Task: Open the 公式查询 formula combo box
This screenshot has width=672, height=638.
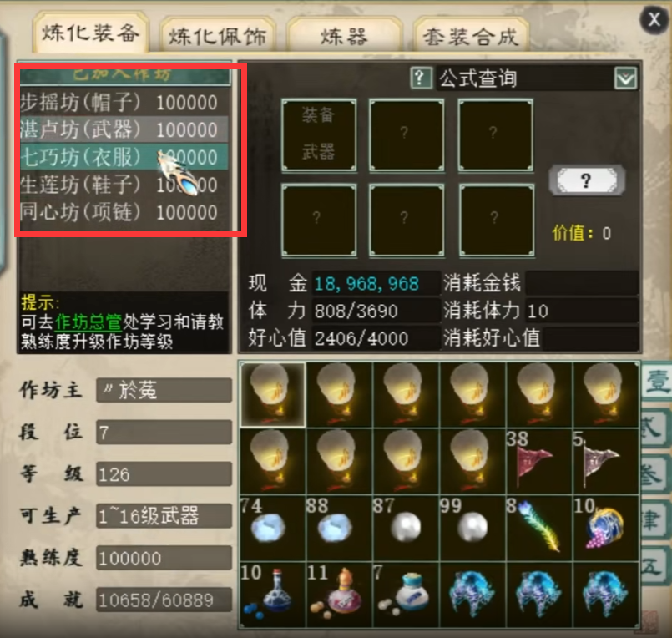Action: click(x=537, y=78)
